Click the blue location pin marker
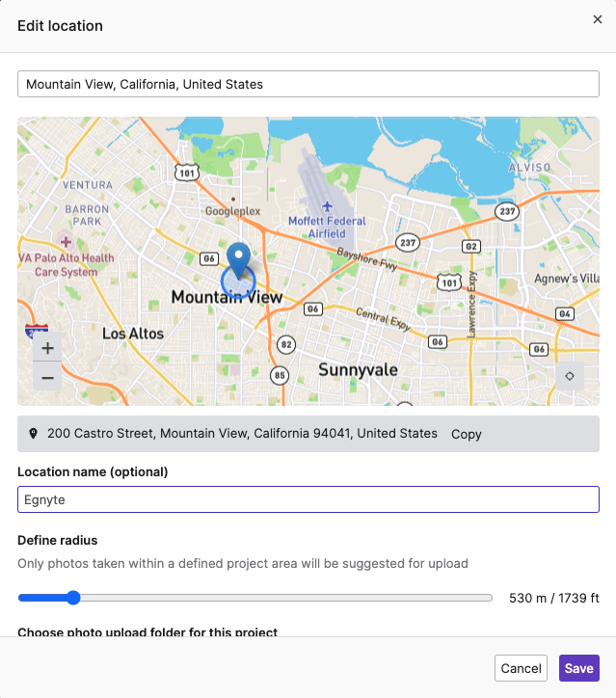Viewport: 616px width, 698px height. pyautogui.click(x=238, y=261)
